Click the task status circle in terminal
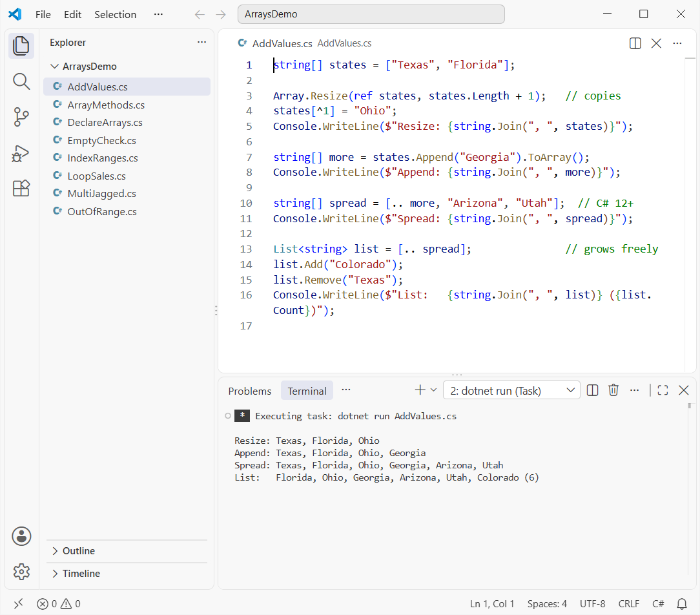Screen dimensions: 700x615 (228, 416)
